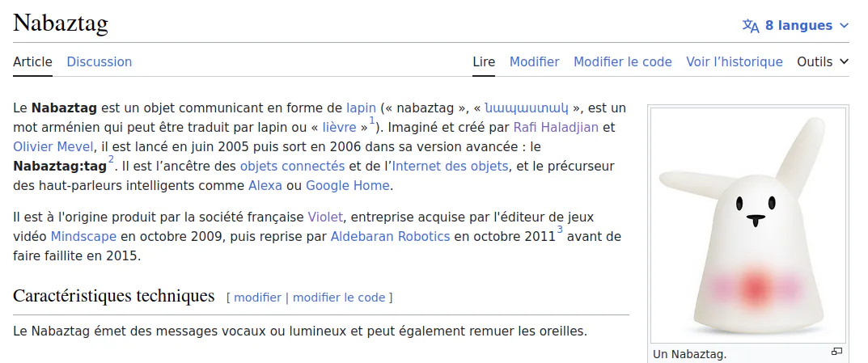Open the Nabaztag rabbit image thumbnail
The height and width of the screenshot is (363, 868).
(x=748, y=226)
